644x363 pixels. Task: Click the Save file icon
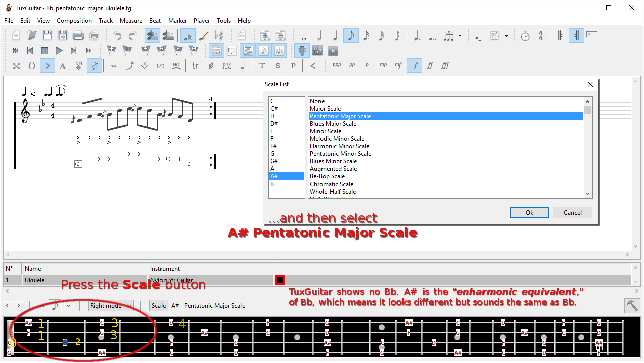click(x=47, y=36)
